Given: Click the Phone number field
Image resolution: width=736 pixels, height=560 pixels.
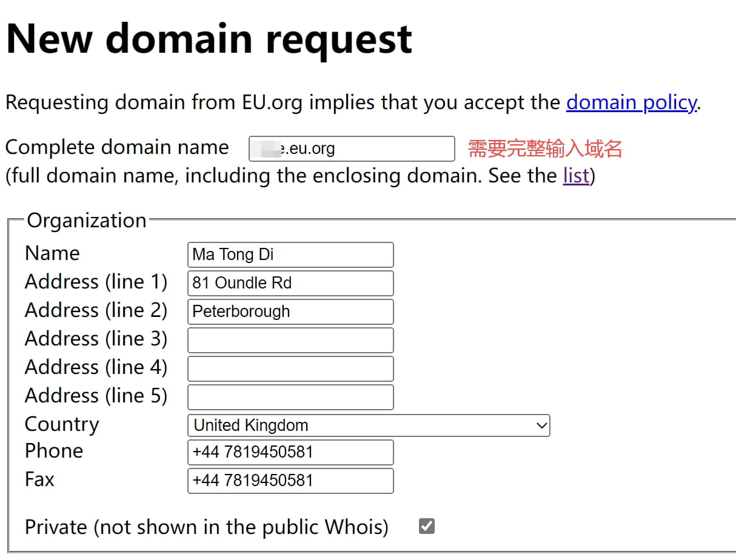Looking at the screenshot, I should pos(290,452).
